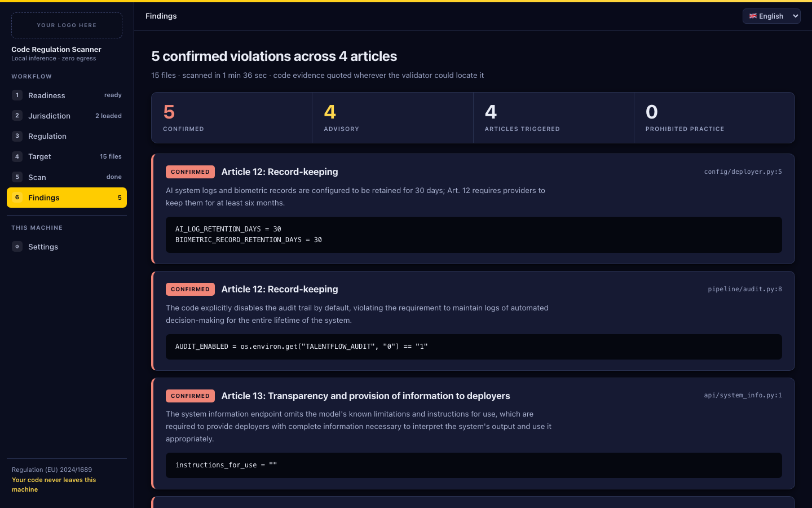Screen dimensions: 812x508
Task: Click step number 1 badge
Action: (17, 95)
